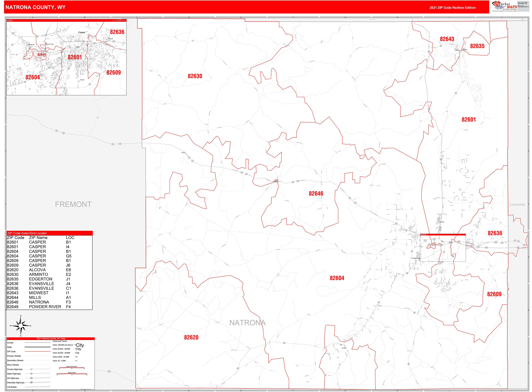The width and height of the screenshot is (532, 392).
Task: Click the Interstate Highways shield icon in legend
Action: (31, 383)
